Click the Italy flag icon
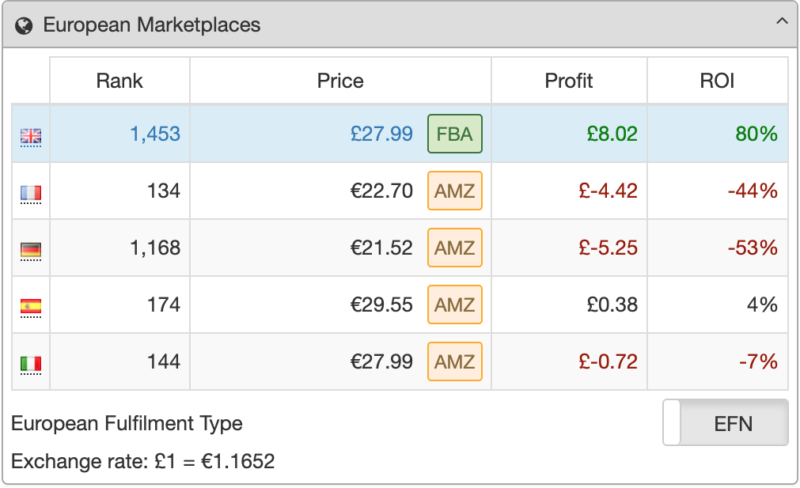800x488 pixels. (x=31, y=364)
